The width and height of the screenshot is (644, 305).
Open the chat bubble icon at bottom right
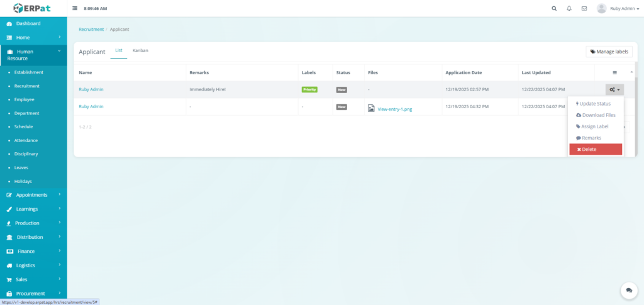(x=629, y=290)
